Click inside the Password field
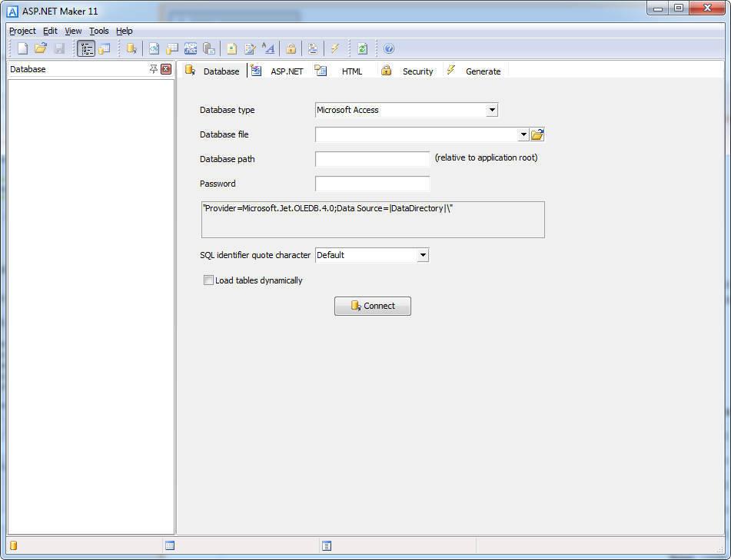The image size is (731, 560). click(x=372, y=184)
